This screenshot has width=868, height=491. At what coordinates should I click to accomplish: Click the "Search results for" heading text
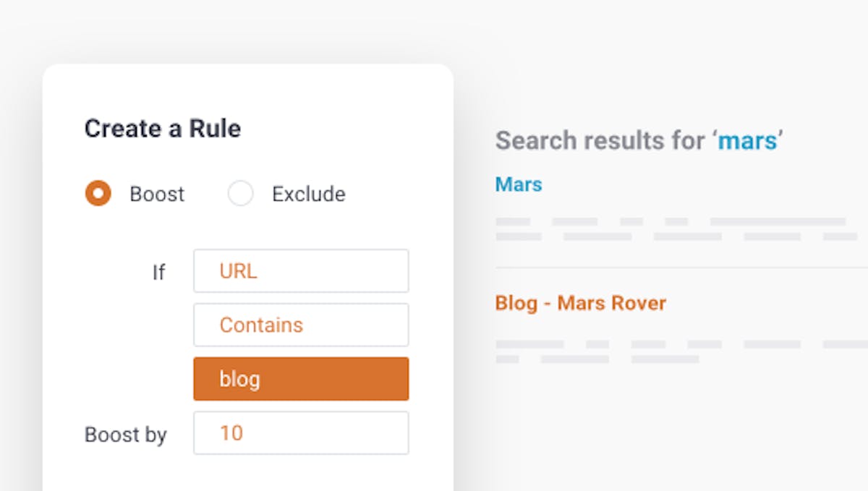click(x=600, y=140)
